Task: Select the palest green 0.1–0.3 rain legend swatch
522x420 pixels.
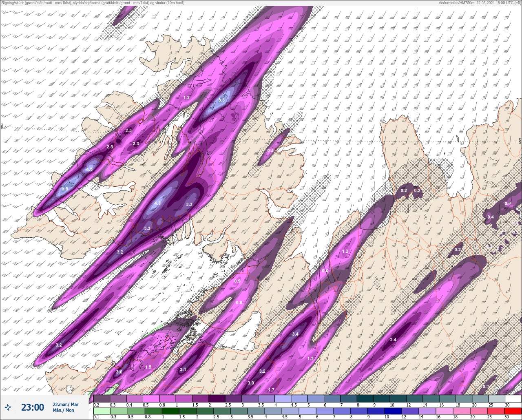Action: [x=102, y=411]
